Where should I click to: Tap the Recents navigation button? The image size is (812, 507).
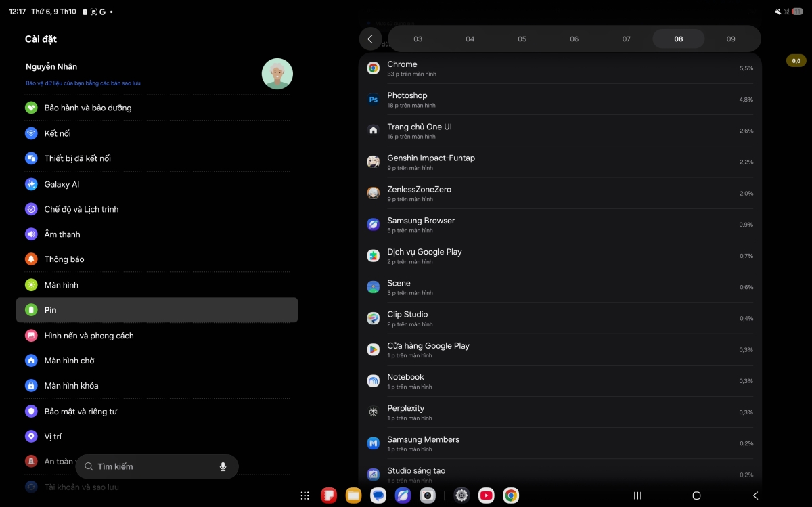(637, 496)
